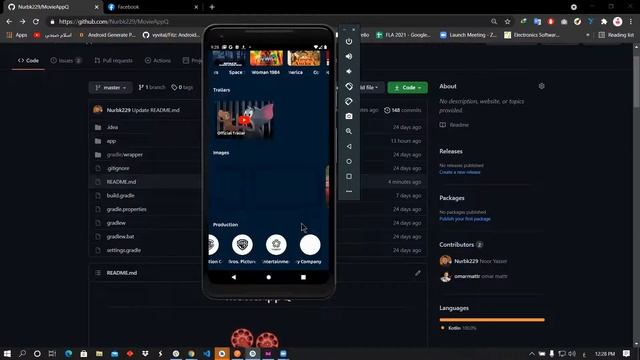Open the gradle.properties file
The height and width of the screenshot is (360, 640).
coord(126,209)
